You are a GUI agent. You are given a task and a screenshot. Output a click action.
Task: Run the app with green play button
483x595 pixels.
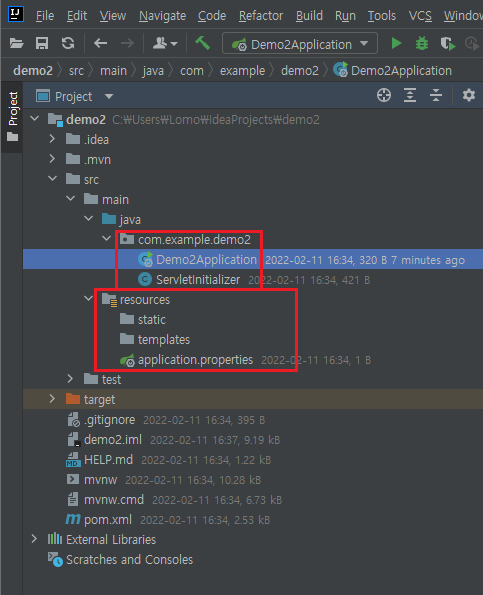[396, 43]
